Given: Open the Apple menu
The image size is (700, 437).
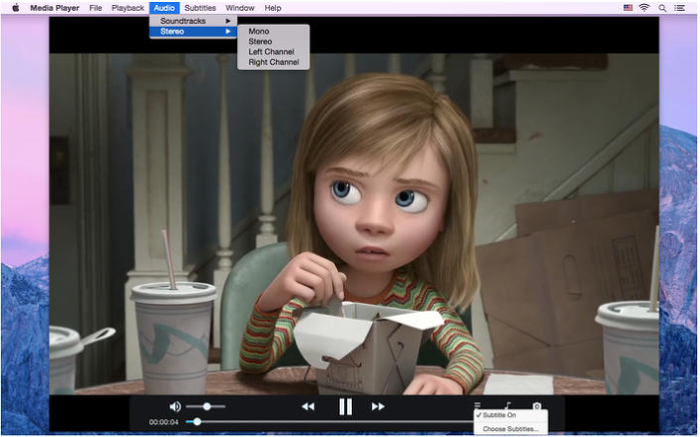Looking at the screenshot, I should 16,8.
